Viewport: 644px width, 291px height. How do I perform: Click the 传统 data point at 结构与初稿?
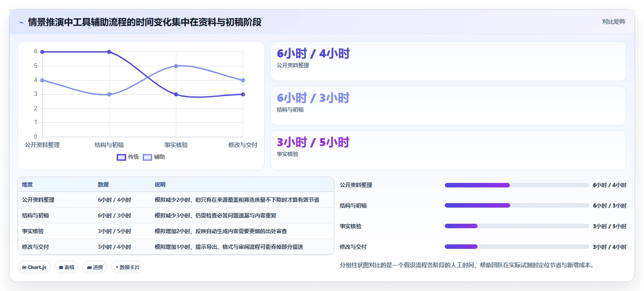[109, 52]
